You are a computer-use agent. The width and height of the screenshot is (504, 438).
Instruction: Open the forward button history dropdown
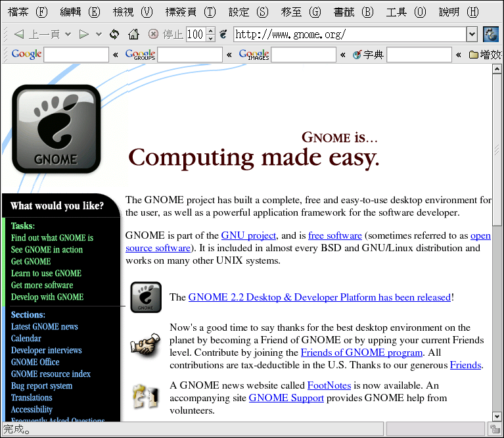click(99, 34)
